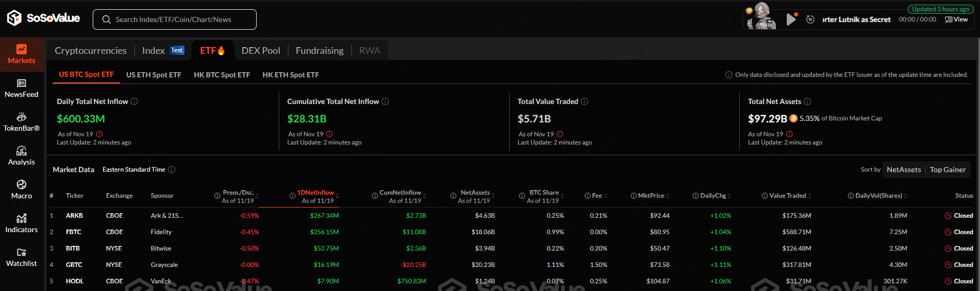The height and width of the screenshot is (291, 980).
Task: Click info icon beside BTC Share column
Action: point(522,196)
